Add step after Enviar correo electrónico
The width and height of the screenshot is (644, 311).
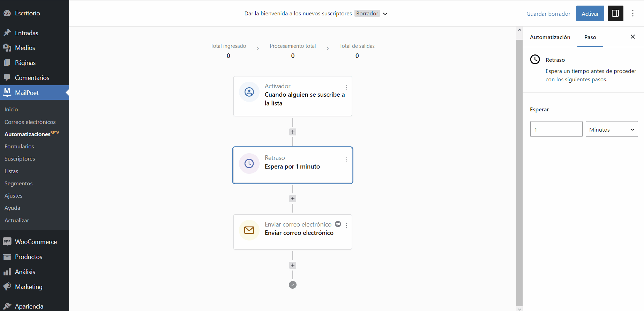pos(293,265)
